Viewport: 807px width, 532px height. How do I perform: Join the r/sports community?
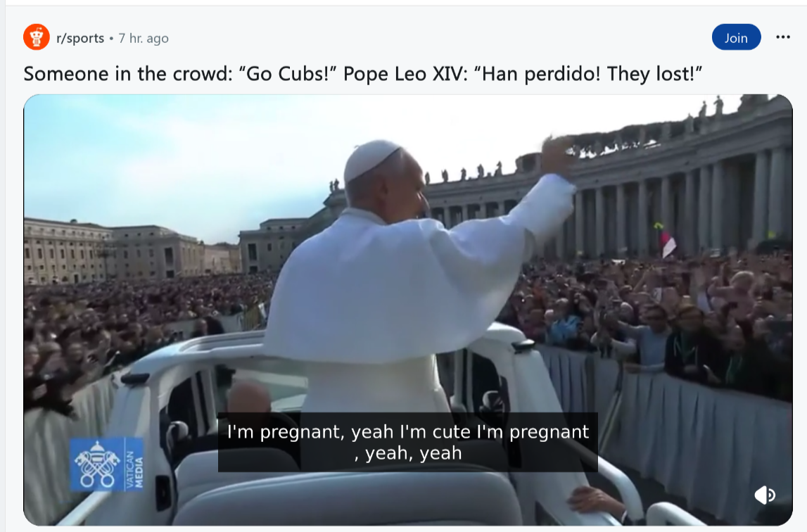[x=736, y=37]
